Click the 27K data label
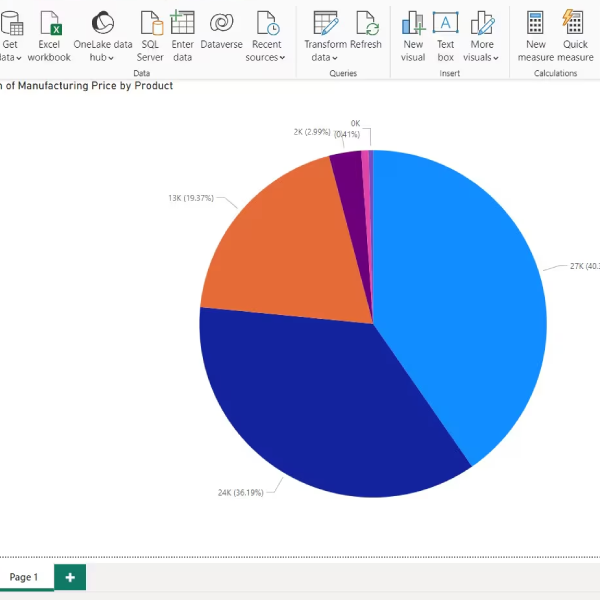Viewport: 600px width, 600px height. click(x=585, y=266)
